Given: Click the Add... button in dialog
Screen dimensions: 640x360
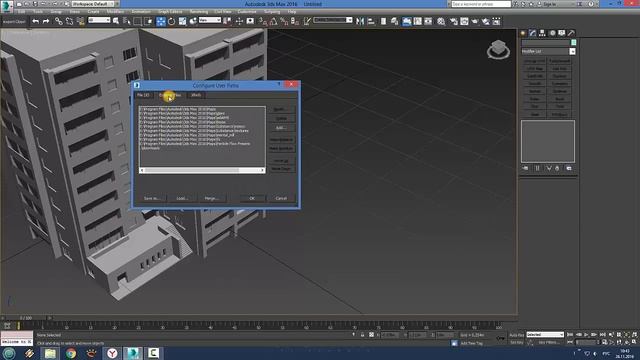Looking at the screenshot, I should [281, 127].
